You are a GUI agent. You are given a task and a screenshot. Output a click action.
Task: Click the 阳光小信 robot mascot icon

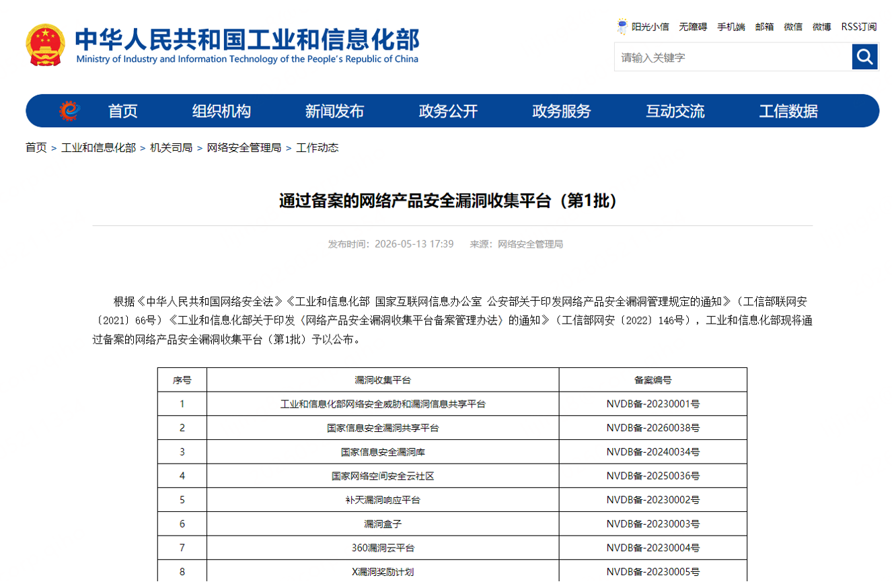[622, 27]
